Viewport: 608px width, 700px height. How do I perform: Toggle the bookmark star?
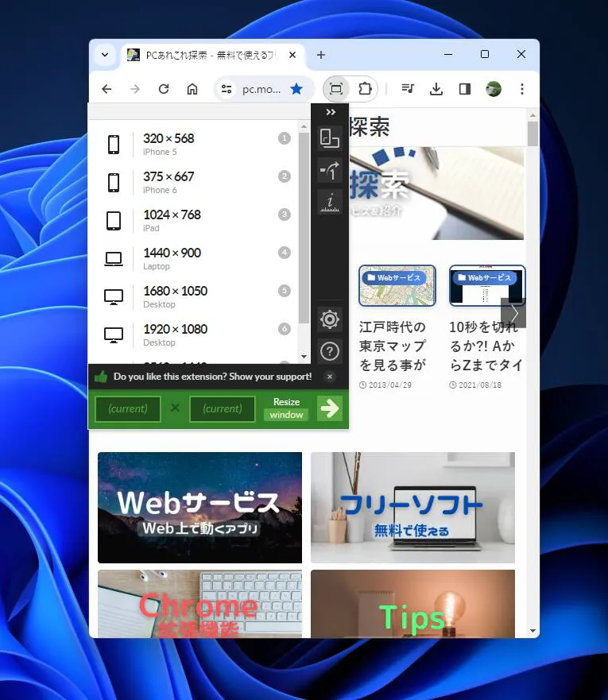click(x=296, y=89)
